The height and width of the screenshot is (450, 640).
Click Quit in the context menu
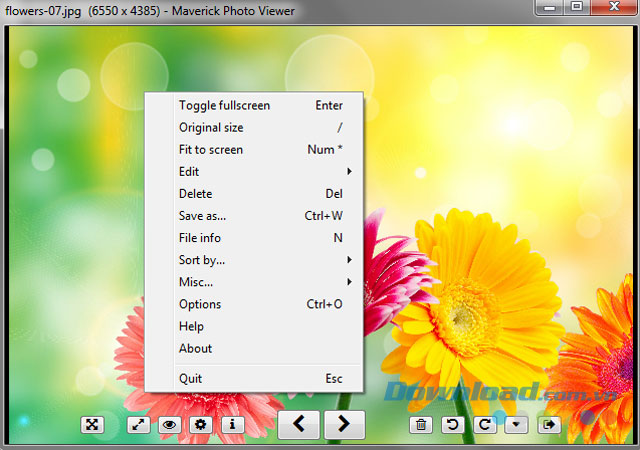point(190,379)
